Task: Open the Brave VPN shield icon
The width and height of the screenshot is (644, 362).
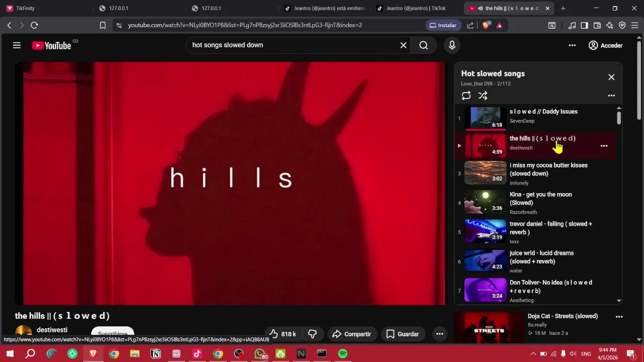Action: click(x=622, y=25)
